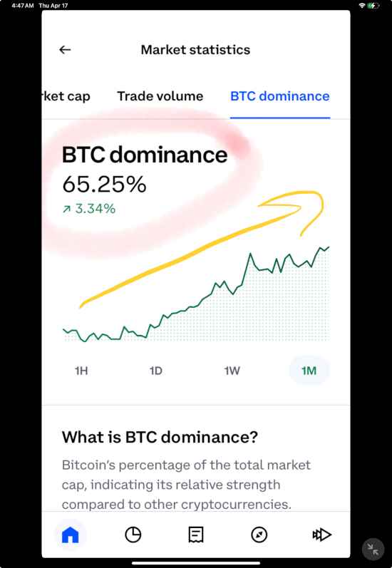The width and height of the screenshot is (392, 568).
Task: Open the transactions receipt icon
Action: coord(196,535)
